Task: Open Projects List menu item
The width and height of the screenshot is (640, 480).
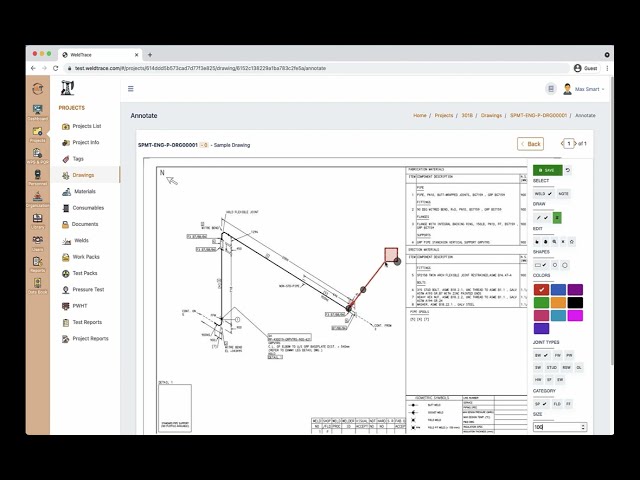Action: [x=87, y=126]
